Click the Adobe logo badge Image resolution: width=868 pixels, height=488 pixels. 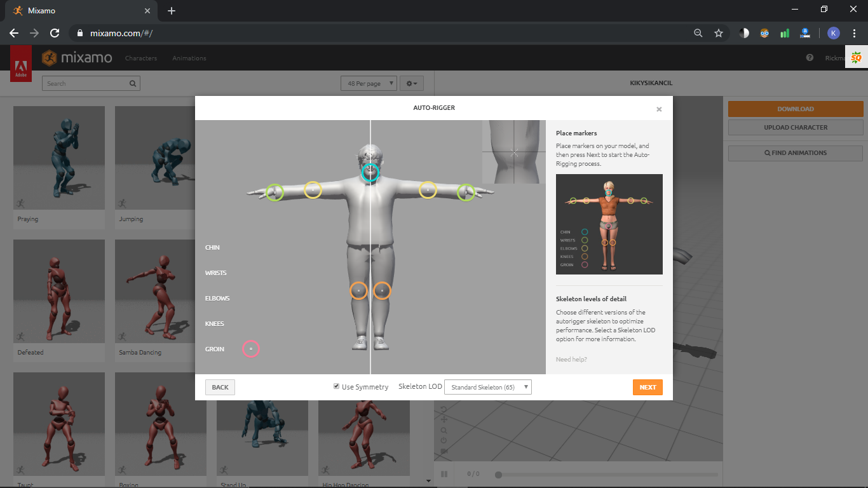click(x=21, y=64)
